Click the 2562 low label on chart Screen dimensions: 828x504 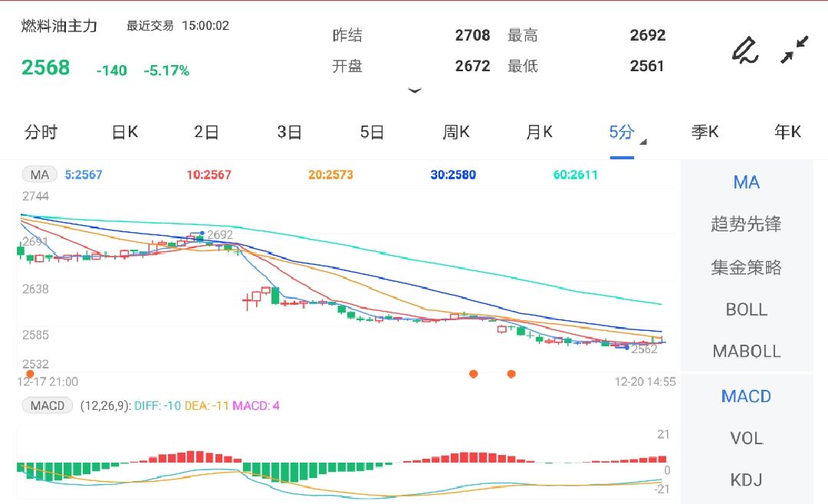point(644,349)
